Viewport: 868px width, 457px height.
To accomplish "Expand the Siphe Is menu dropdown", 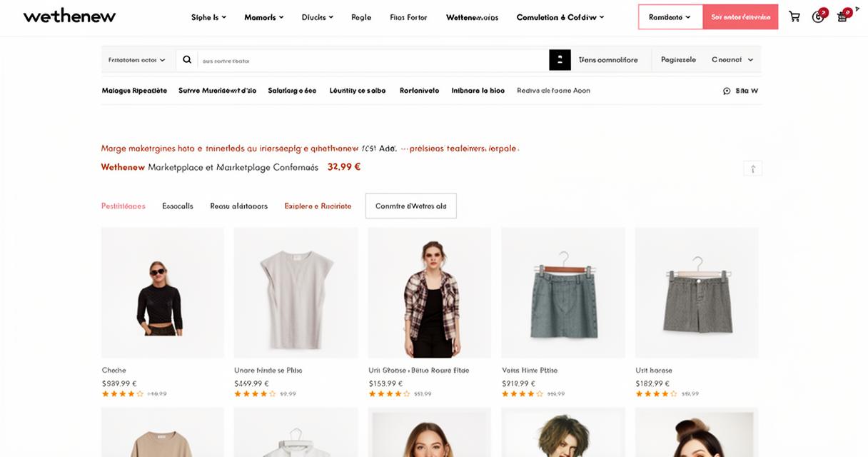I will 208,17.
